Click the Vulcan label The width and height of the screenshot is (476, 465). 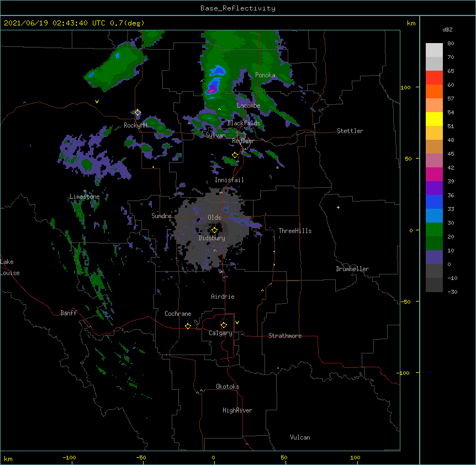coord(300,437)
